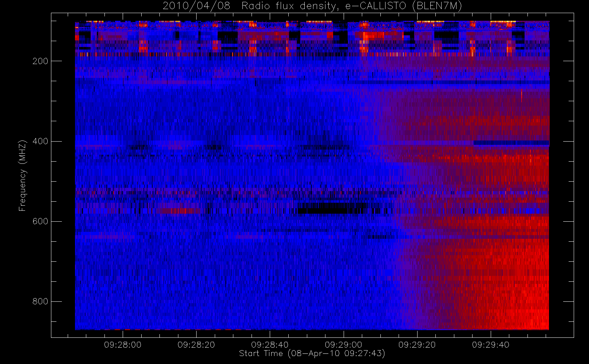Click the 09:28:20 time tick label
The width and height of the screenshot is (589, 364).
click(x=196, y=345)
